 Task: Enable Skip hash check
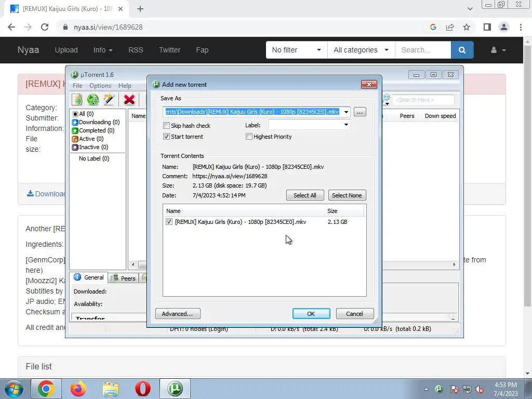tap(166, 126)
